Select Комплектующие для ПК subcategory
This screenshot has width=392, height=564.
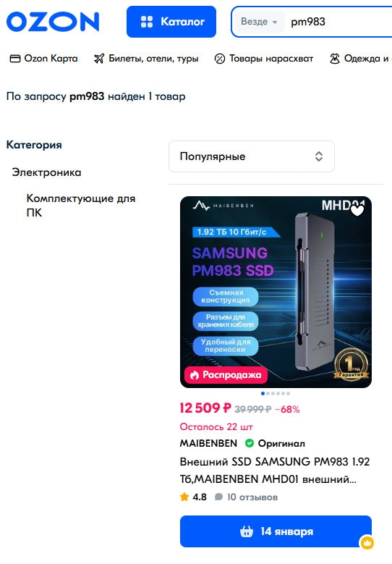pos(81,206)
